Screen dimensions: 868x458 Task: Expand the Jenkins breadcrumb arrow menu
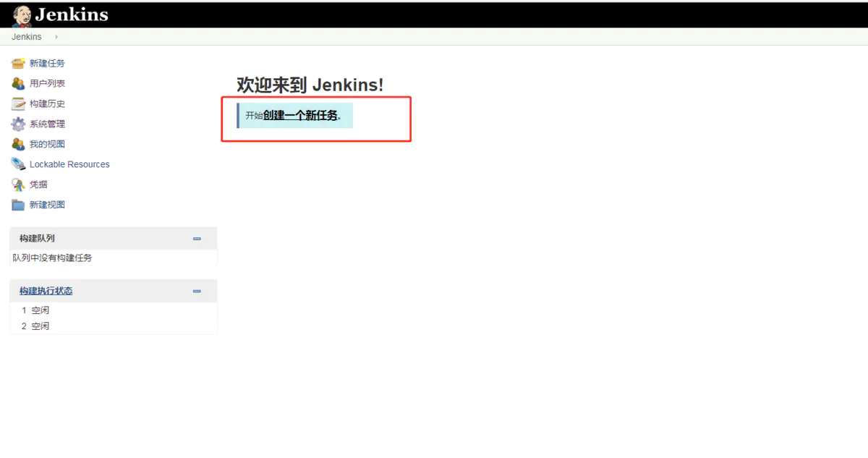56,37
